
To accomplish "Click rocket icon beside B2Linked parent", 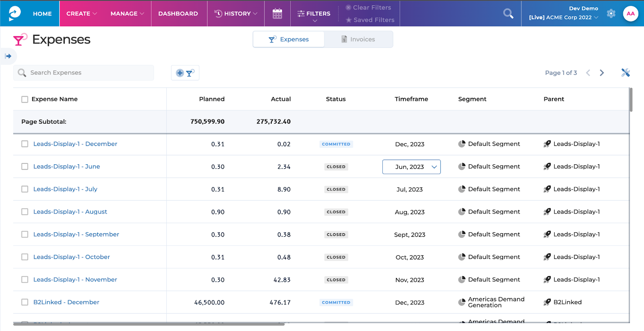I will point(547,302).
